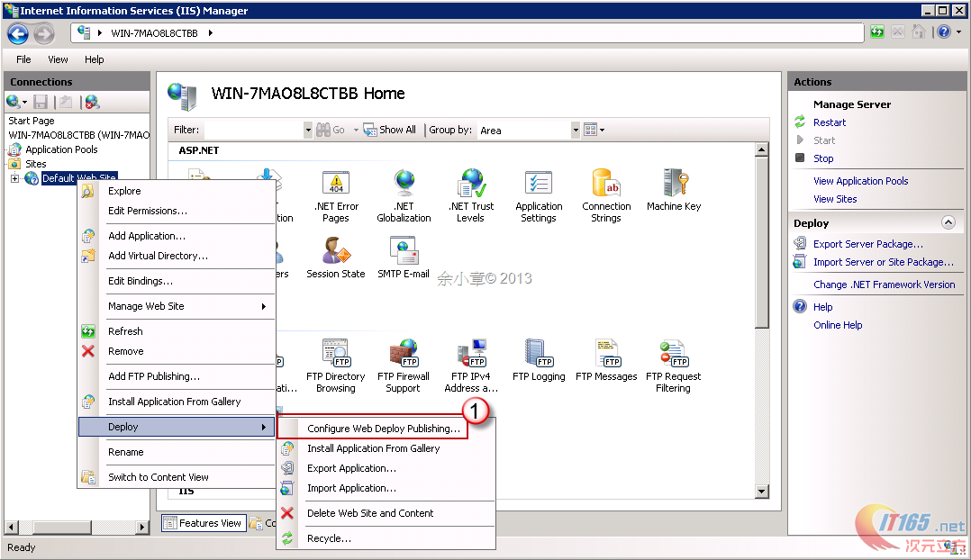Open the FTP Directory Browsing feature

coord(336,366)
